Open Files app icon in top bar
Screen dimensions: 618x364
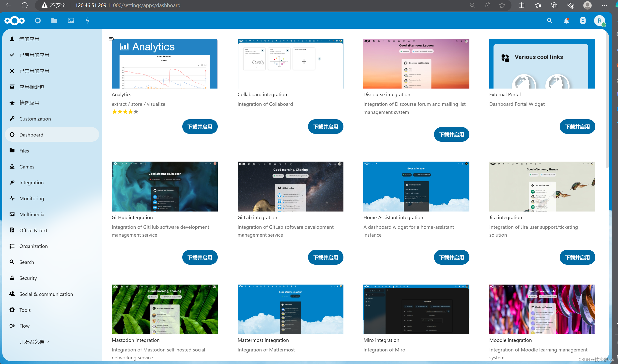(x=54, y=21)
